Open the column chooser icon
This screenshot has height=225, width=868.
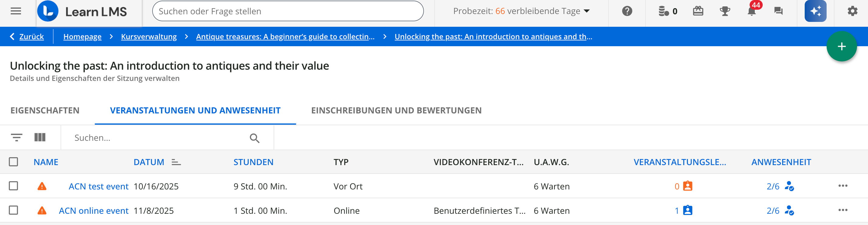pyautogui.click(x=40, y=137)
